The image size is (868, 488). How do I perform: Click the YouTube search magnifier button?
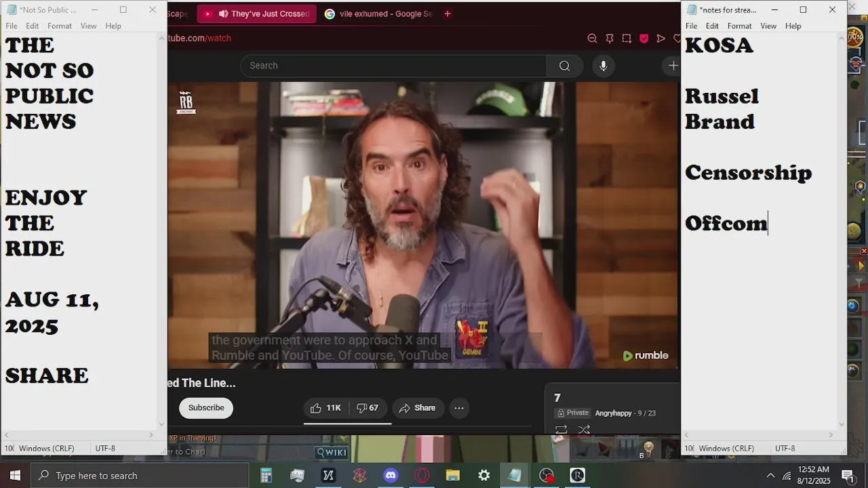[564, 66]
